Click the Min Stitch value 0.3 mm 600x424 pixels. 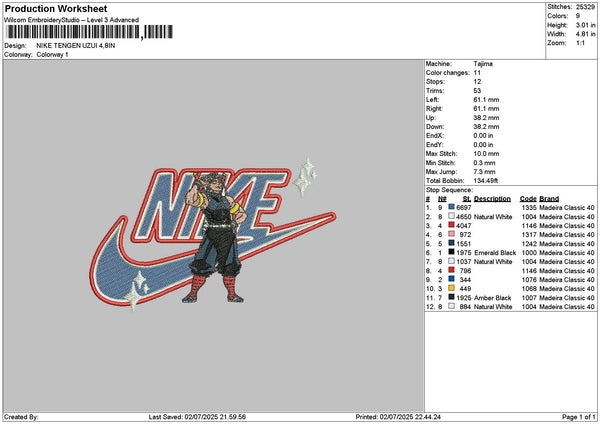[484, 163]
